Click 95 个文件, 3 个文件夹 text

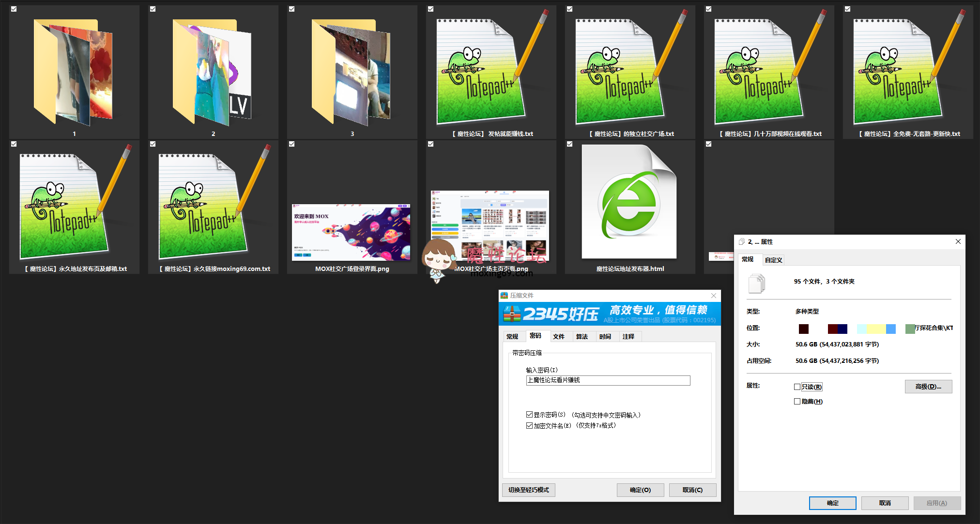[x=824, y=282]
